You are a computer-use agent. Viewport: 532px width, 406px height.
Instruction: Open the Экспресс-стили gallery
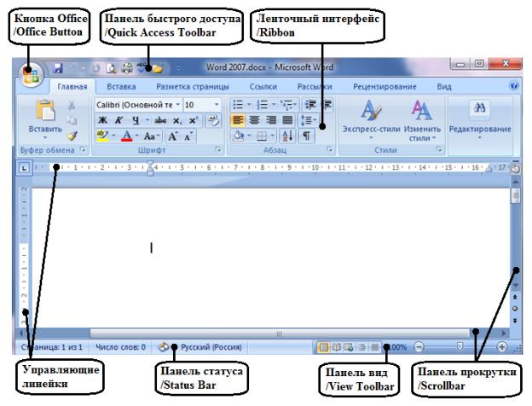click(371, 119)
